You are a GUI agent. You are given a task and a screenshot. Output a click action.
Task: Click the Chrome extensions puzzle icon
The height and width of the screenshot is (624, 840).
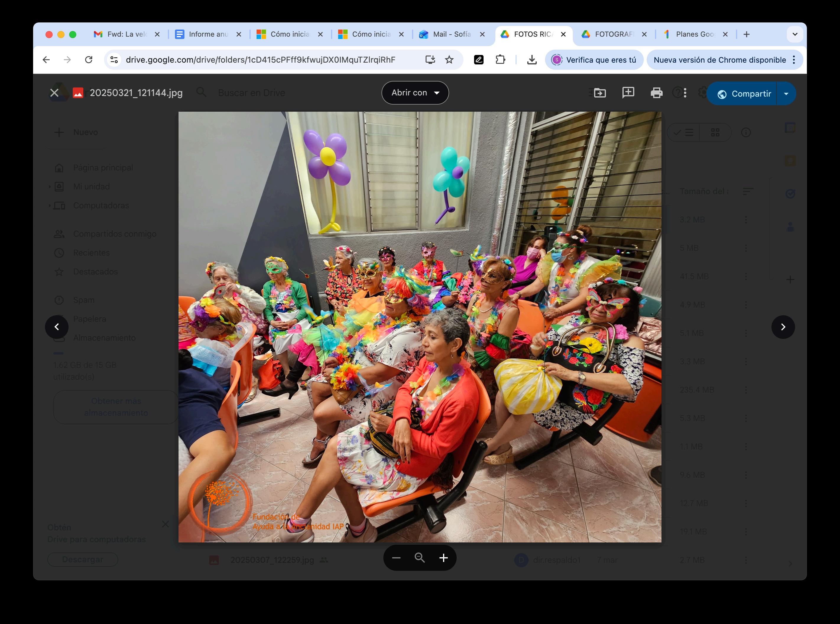point(500,60)
